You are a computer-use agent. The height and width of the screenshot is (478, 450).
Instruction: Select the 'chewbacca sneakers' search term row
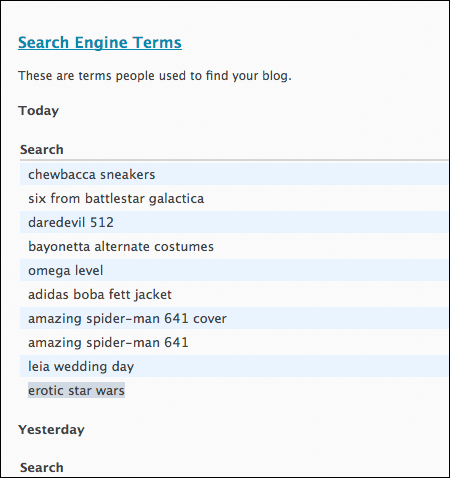pyautogui.click(x=234, y=174)
